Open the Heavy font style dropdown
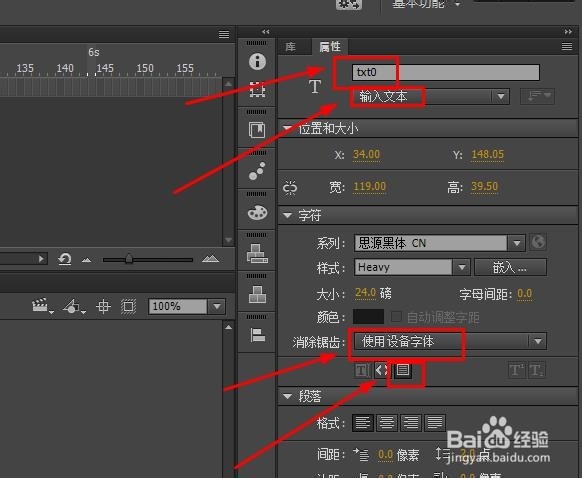This screenshot has width=582, height=478. (412, 267)
